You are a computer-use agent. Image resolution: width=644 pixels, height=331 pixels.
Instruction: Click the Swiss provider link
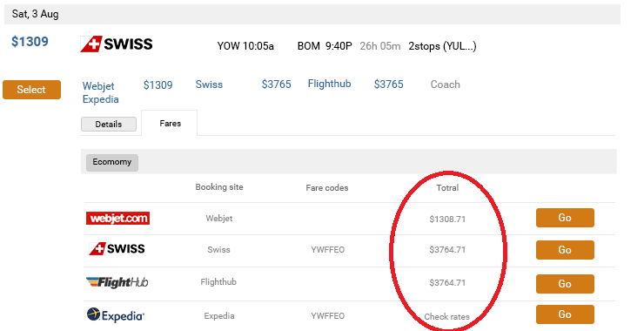[x=209, y=84]
